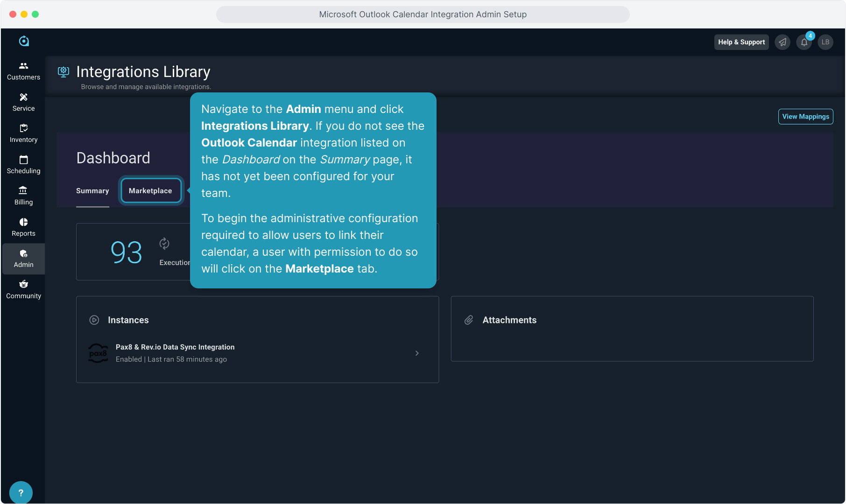
Task: Open the Billing section
Action: click(23, 196)
